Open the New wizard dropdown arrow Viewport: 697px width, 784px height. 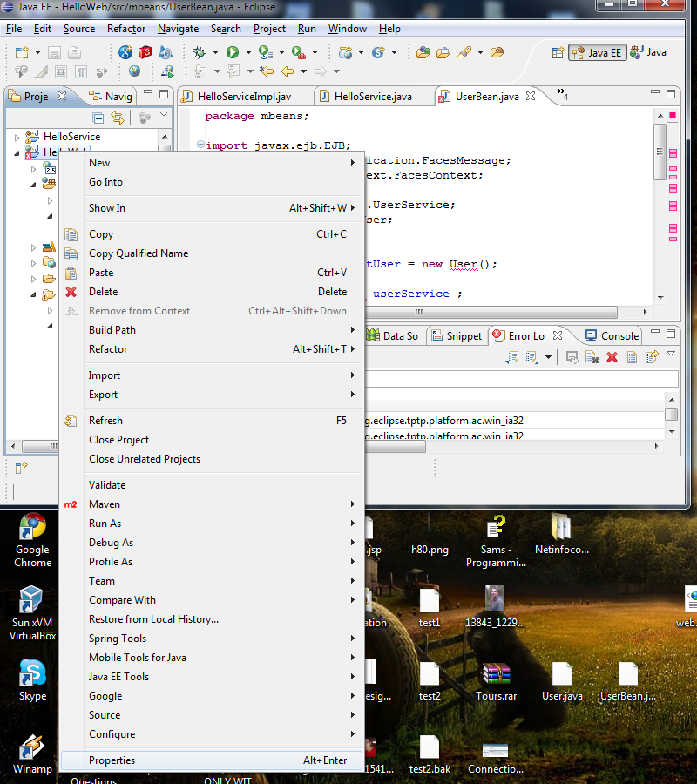[x=37, y=52]
